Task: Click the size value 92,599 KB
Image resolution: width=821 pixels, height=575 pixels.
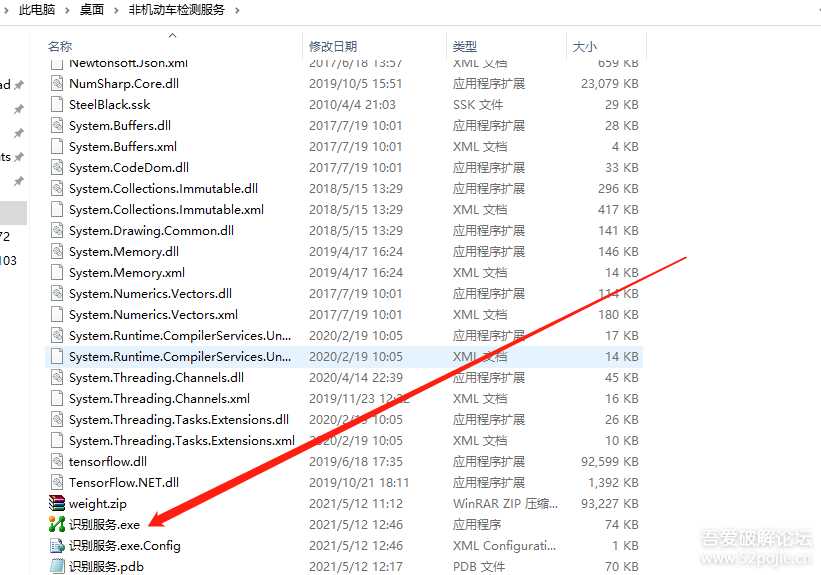Action: point(609,461)
